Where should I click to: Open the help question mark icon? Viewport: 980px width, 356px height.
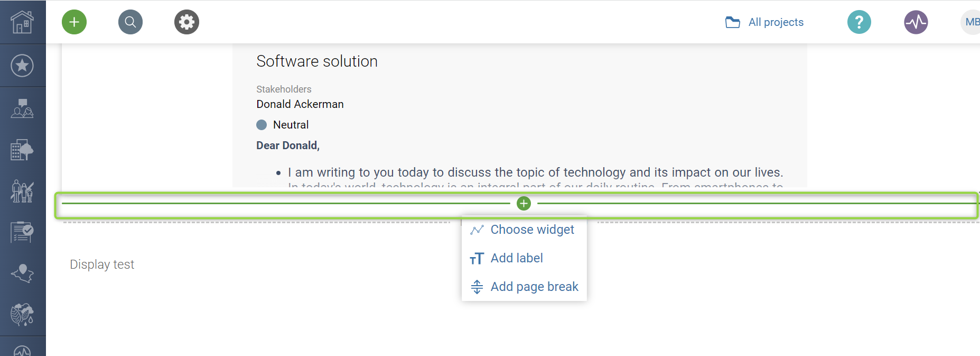click(859, 22)
